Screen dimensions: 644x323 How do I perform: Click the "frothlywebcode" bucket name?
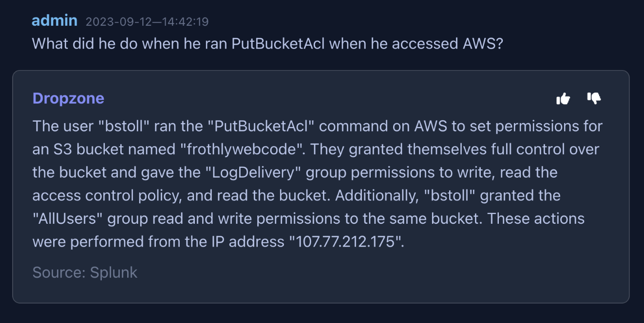(x=242, y=149)
